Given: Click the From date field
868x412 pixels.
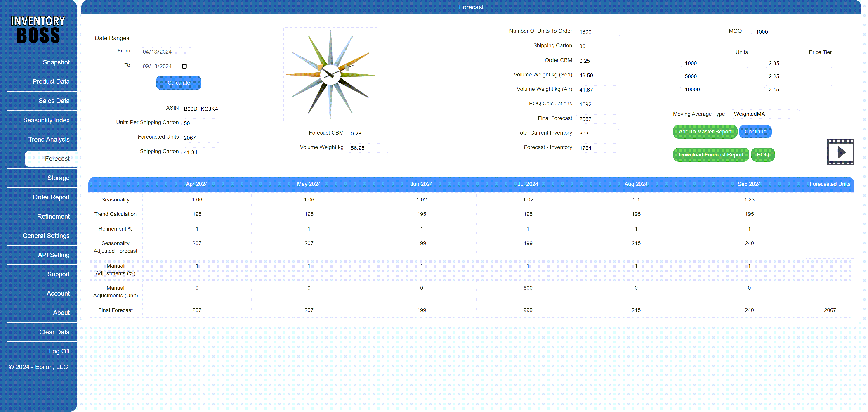Looking at the screenshot, I should 166,52.
